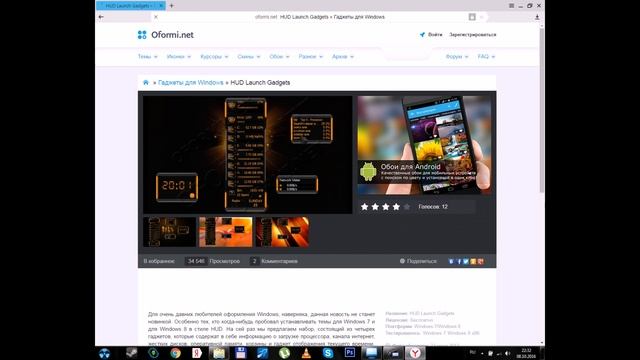Viewport: 640px width, 360px height.
Task: Expand the Разное menu
Action: 311,57
